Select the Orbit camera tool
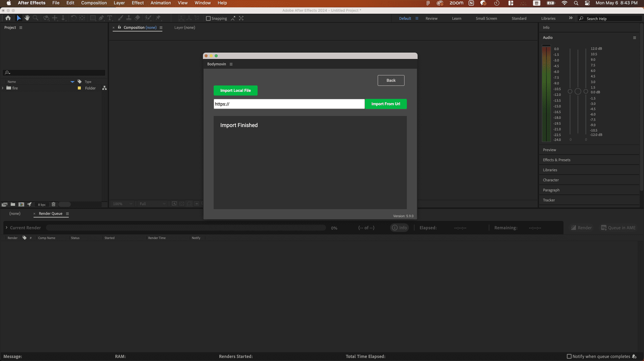The height and width of the screenshot is (361, 644). 46,18
